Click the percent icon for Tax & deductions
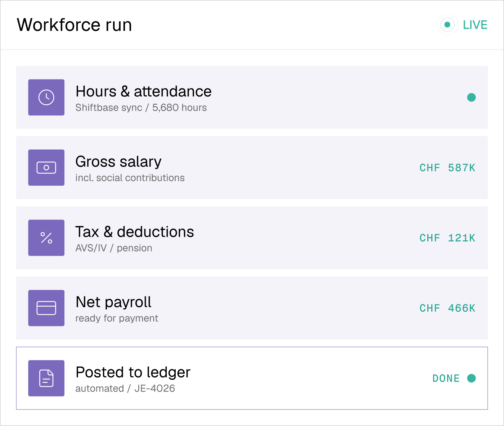 [x=46, y=238]
